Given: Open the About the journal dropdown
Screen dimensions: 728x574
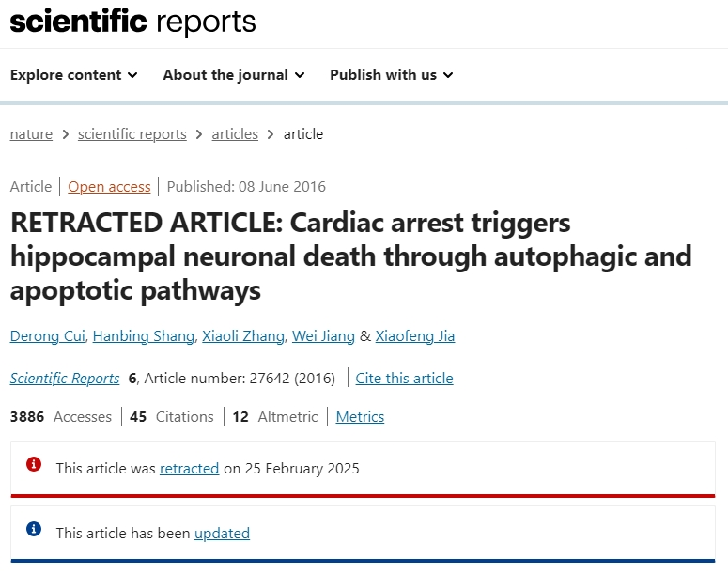Looking at the screenshot, I should (234, 75).
